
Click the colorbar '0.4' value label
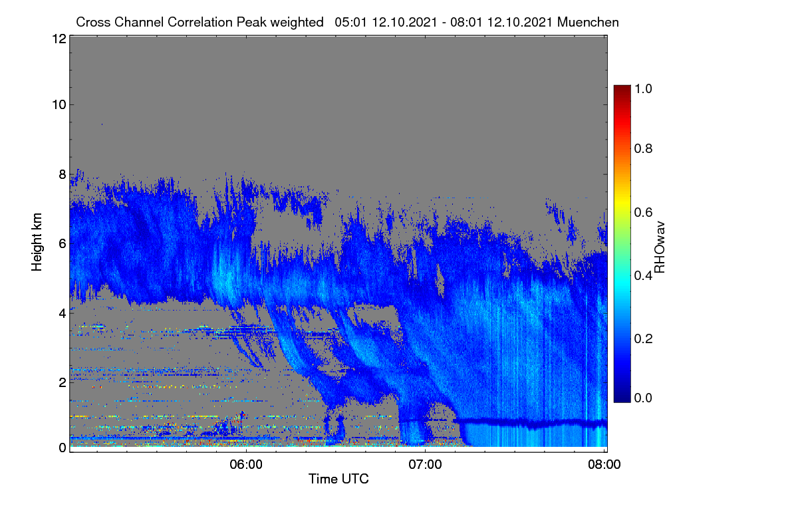point(643,275)
